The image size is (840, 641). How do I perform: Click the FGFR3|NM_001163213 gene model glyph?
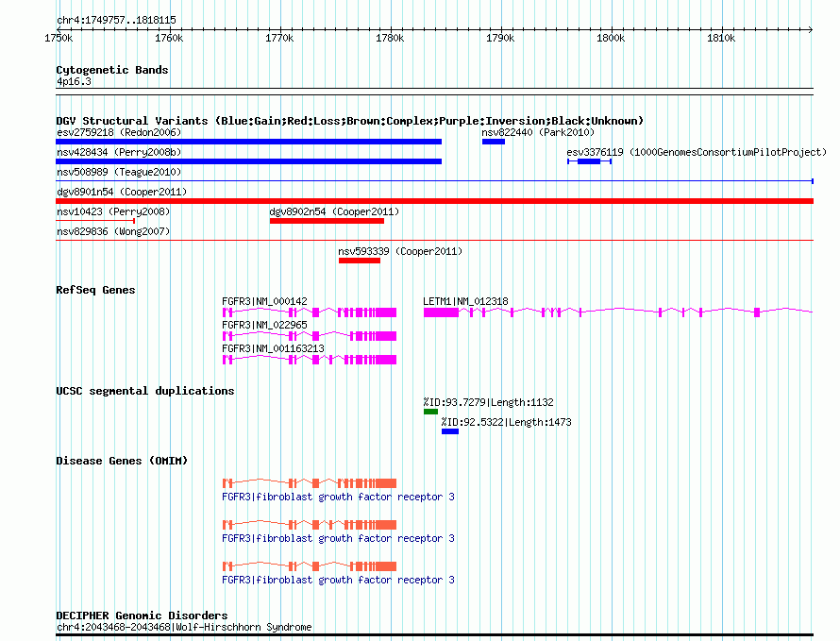pyautogui.click(x=310, y=360)
